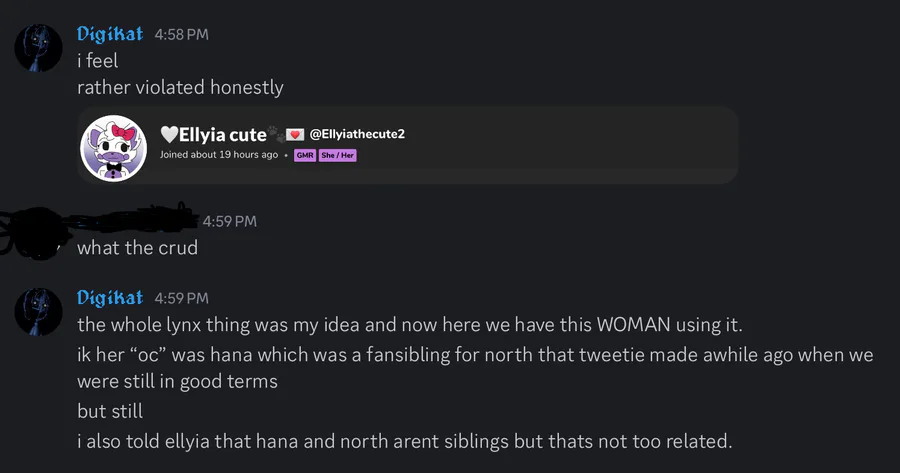900x473 pixels.
Task: Click the "what the crud" message
Action: click(x=137, y=247)
